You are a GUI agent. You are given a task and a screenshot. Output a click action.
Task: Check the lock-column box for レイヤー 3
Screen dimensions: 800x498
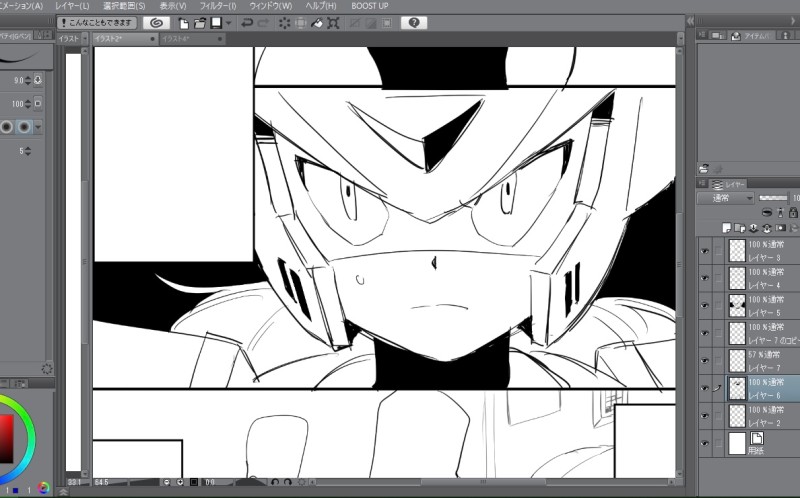(718, 251)
